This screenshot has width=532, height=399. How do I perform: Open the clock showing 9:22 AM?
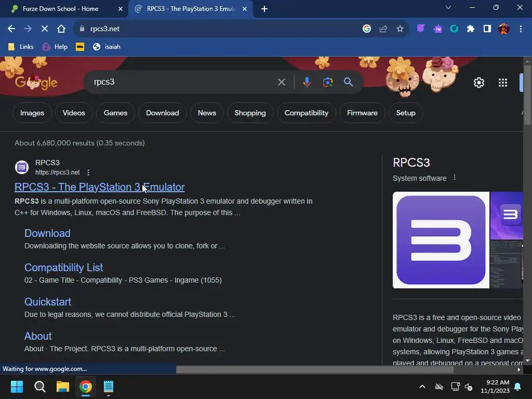pos(495,387)
